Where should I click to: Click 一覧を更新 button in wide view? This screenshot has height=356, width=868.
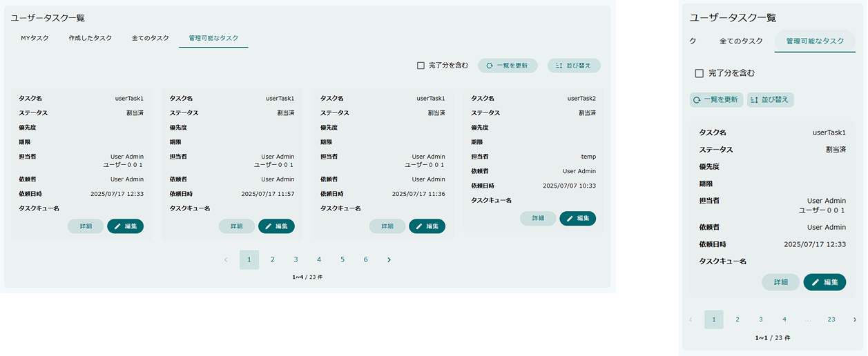click(508, 66)
